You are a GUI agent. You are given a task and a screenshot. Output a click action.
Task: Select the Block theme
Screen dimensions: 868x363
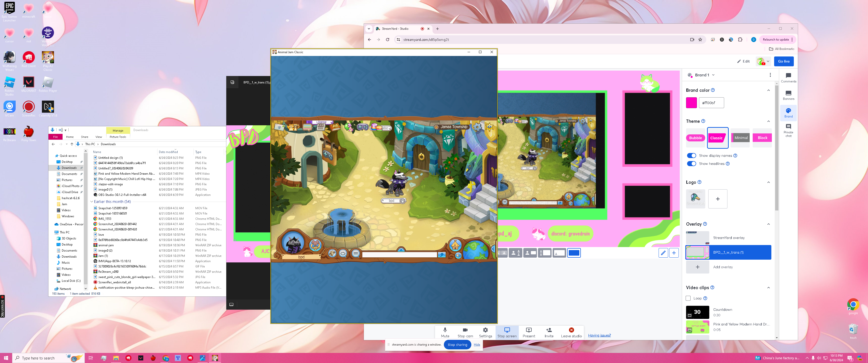pyautogui.click(x=762, y=138)
